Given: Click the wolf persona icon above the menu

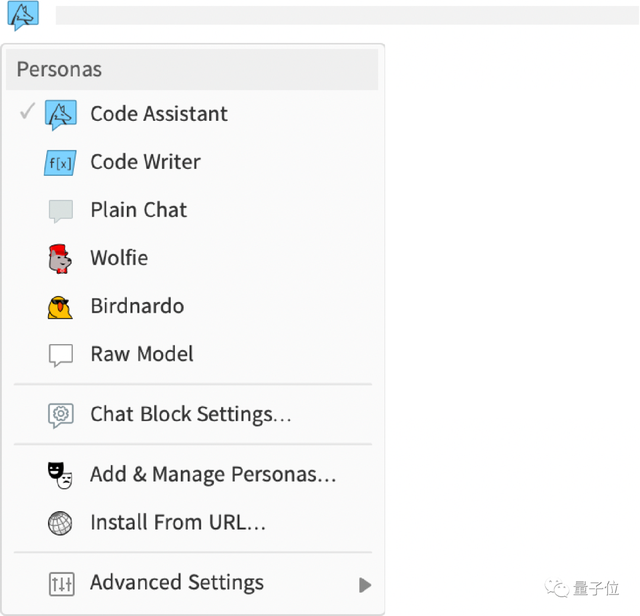Looking at the screenshot, I should pyautogui.click(x=23, y=15).
